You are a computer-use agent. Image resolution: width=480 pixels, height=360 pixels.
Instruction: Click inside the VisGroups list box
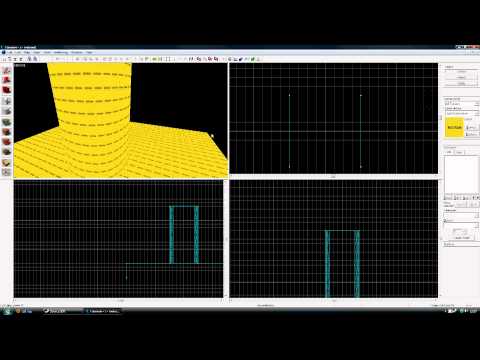(x=461, y=176)
